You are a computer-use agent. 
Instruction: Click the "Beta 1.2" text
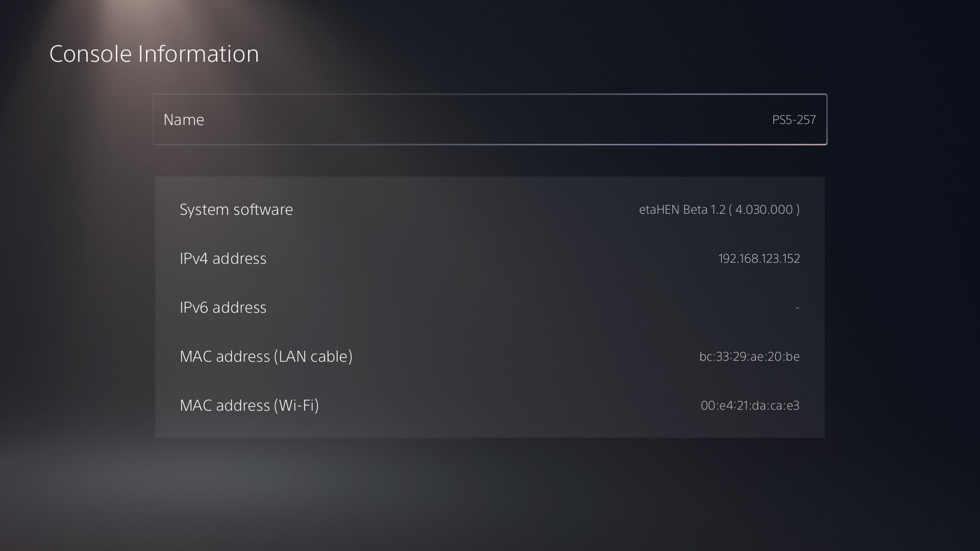pos(703,209)
